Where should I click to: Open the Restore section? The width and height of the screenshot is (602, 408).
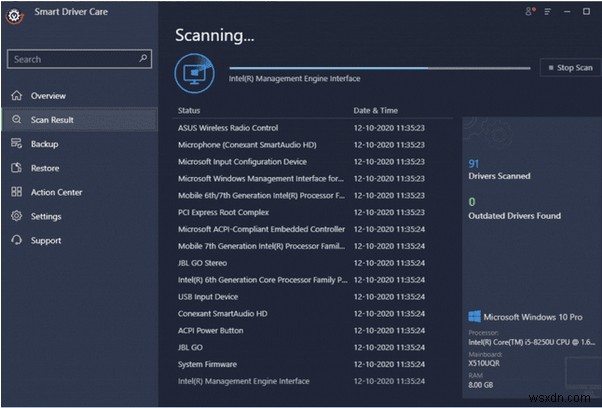pos(79,168)
